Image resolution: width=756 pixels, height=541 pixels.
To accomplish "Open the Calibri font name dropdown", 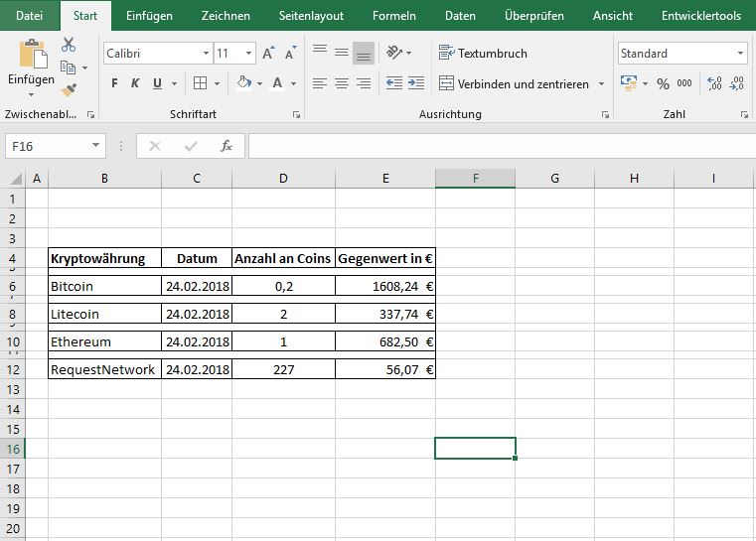I will tap(206, 54).
